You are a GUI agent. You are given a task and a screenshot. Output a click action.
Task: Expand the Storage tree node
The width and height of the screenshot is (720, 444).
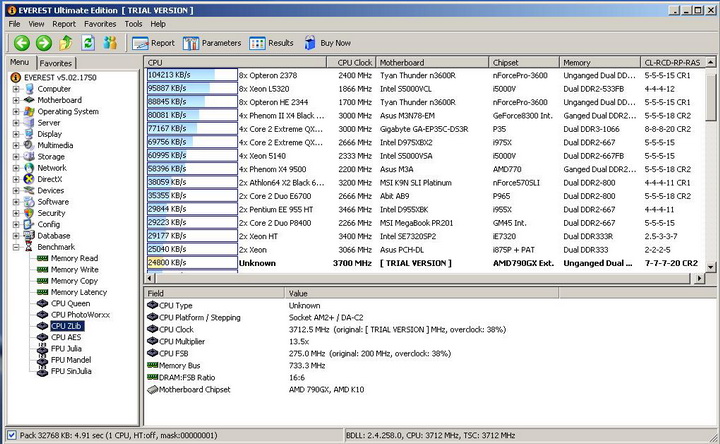click(16, 157)
